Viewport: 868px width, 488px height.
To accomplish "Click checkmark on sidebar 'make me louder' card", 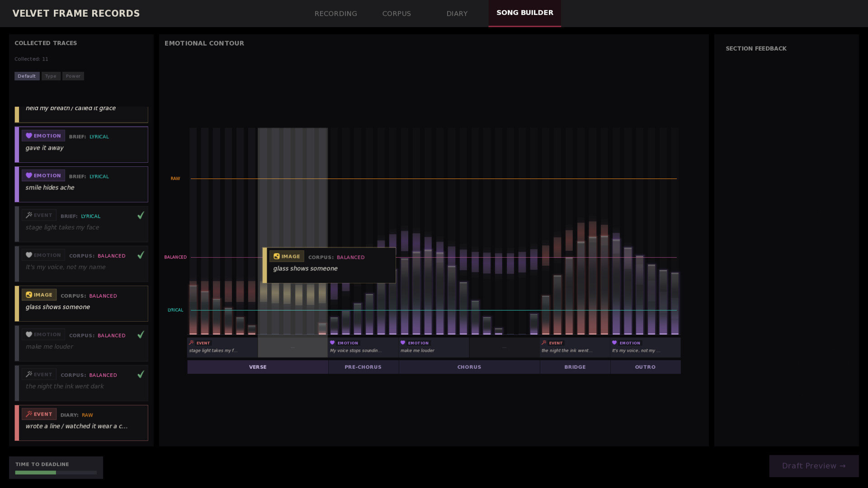I will point(141,334).
